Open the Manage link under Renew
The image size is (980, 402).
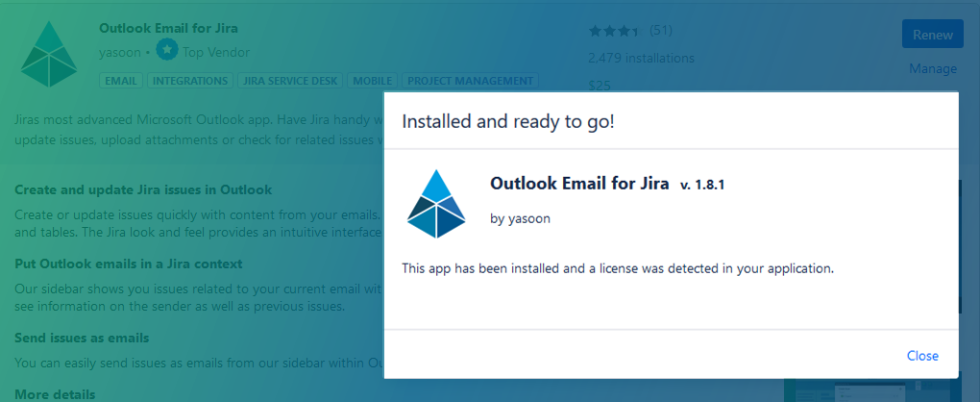(x=932, y=68)
